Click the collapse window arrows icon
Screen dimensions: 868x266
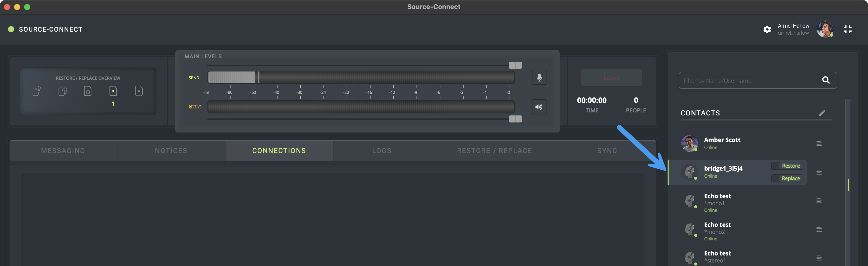coord(847,29)
